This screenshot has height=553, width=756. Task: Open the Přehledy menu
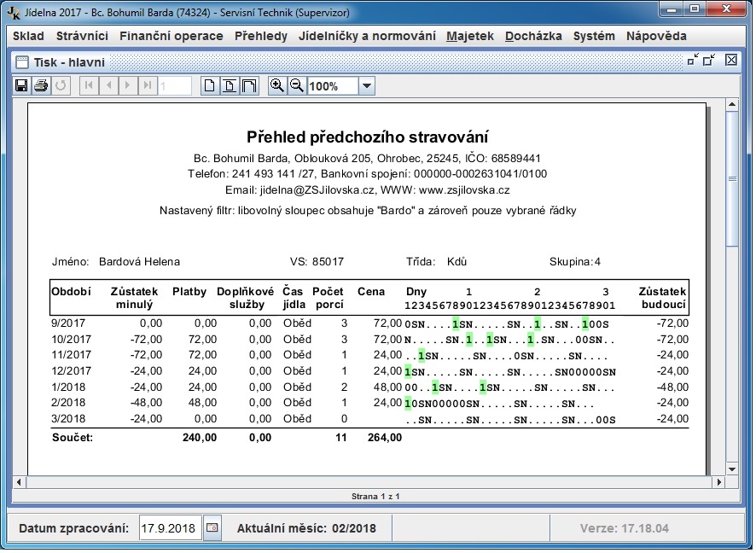click(260, 37)
